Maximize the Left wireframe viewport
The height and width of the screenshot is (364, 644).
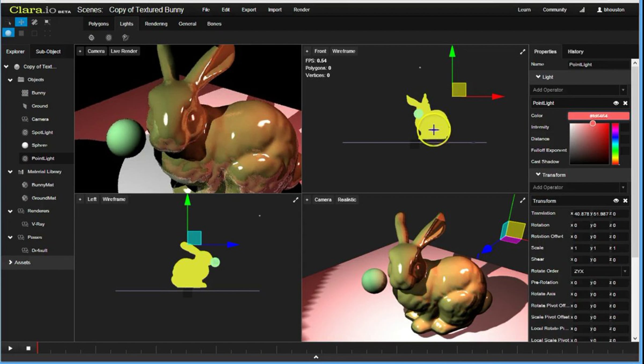pyautogui.click(x=295, y=200)
